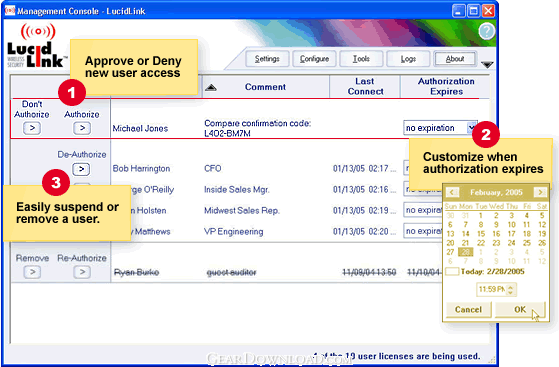Image resolution: width=559 pixels, height=367 pixels.
Task: Click the CFO comment cell
Action: [212, 169]
